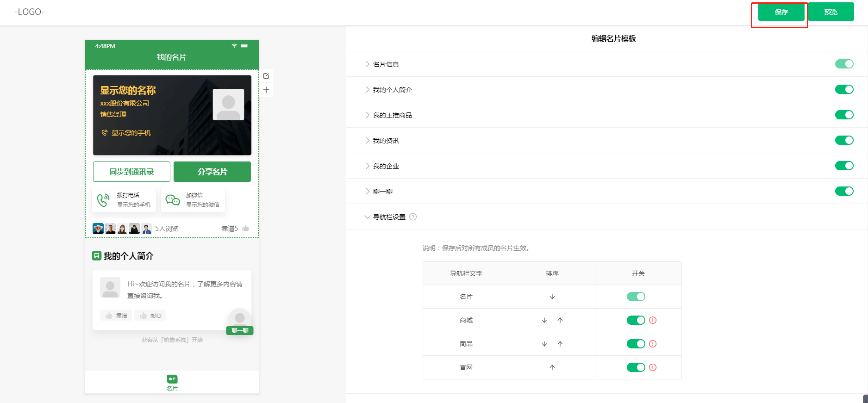868x403 pixels.
Task: Click the 获客从「销售系统」开始 footer text
Action: point(172,340)
